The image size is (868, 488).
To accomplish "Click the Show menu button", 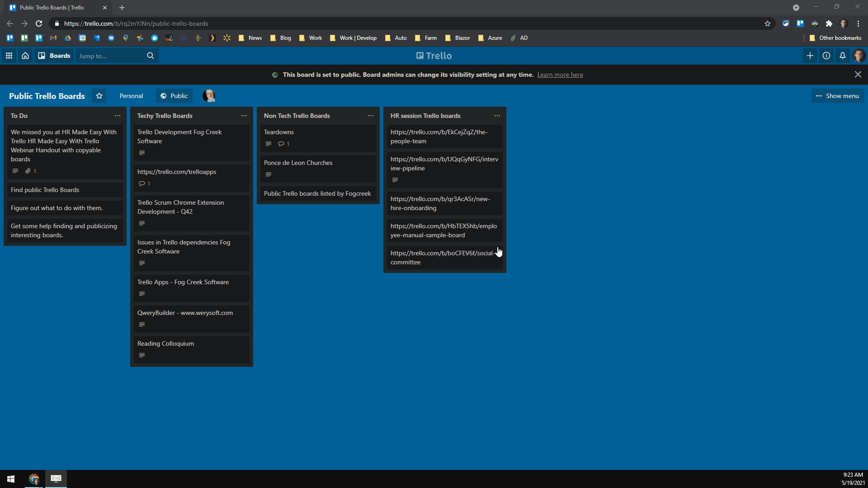I will 837,96.
